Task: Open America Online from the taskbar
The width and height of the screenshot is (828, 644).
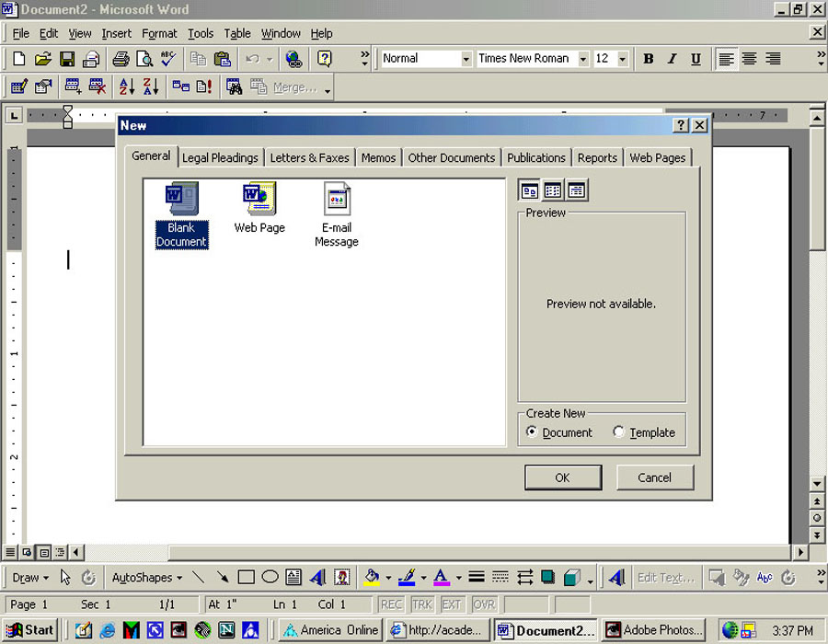Action: [329, 630]
